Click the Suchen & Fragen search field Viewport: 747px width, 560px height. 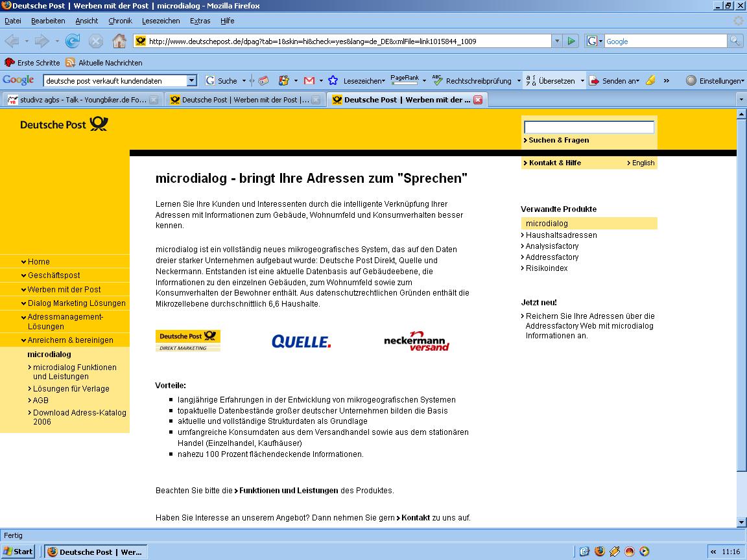[589, 127]
